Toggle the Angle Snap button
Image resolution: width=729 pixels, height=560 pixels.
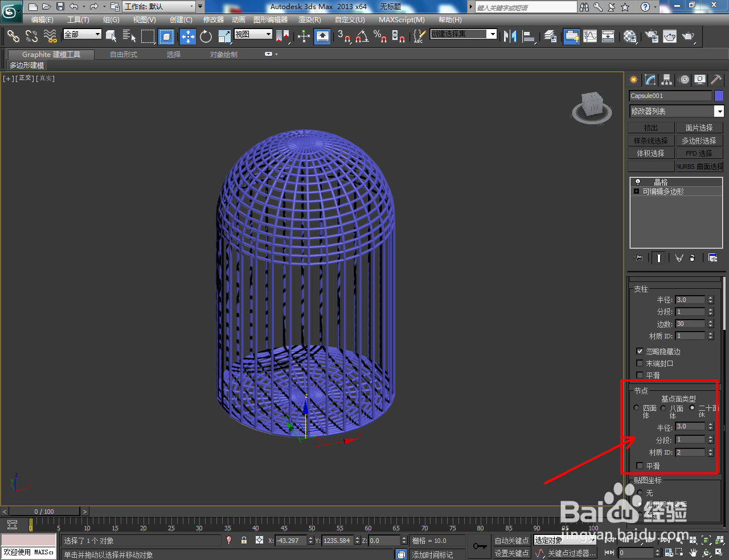click(x=362, y=36)
